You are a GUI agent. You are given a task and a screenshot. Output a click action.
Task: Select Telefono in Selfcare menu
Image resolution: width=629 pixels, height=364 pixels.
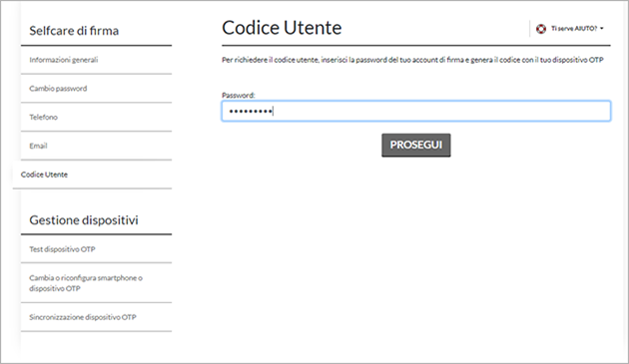coord(96,117)
